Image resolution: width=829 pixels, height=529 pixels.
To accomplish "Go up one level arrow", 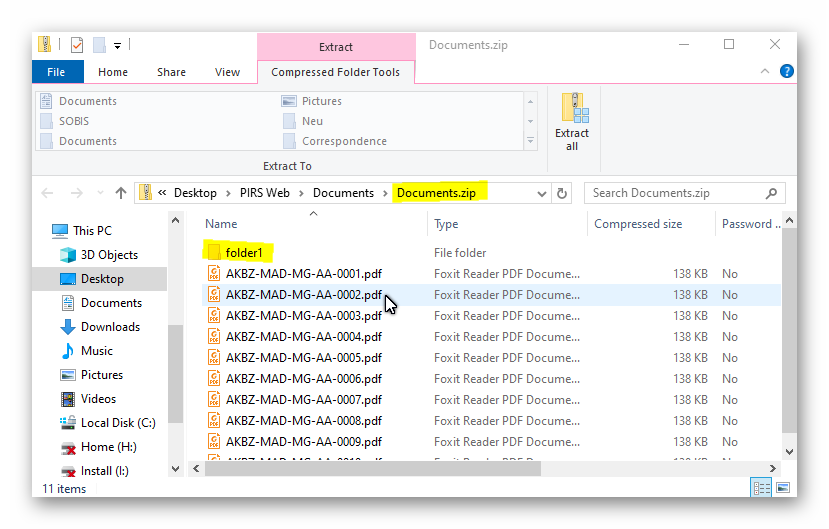I will pos(121,193).
